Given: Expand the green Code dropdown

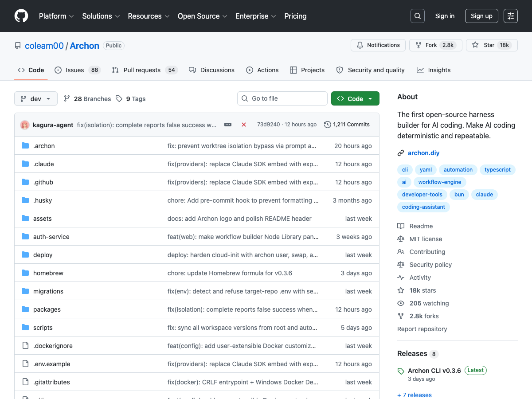Looking at the screenshot, I should pyautogui.click(x=355, y=98).
